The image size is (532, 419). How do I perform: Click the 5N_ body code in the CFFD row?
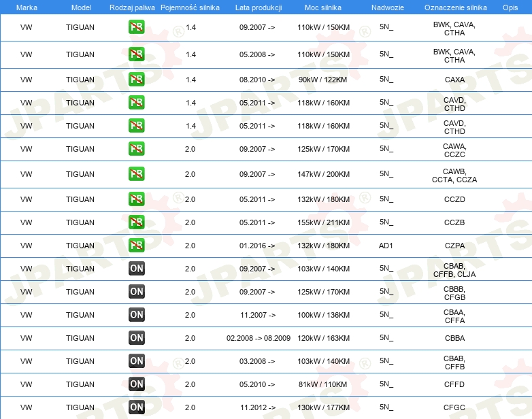point(386,384)
